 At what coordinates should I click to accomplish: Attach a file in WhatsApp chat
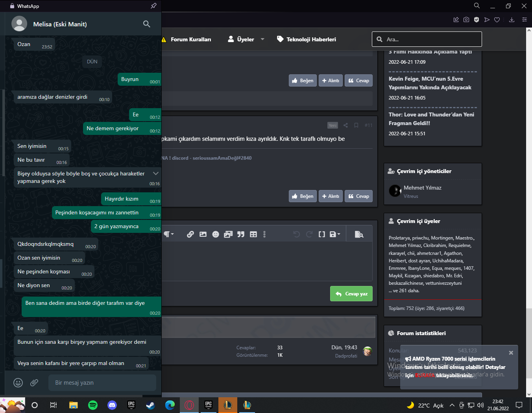point(34,383)
